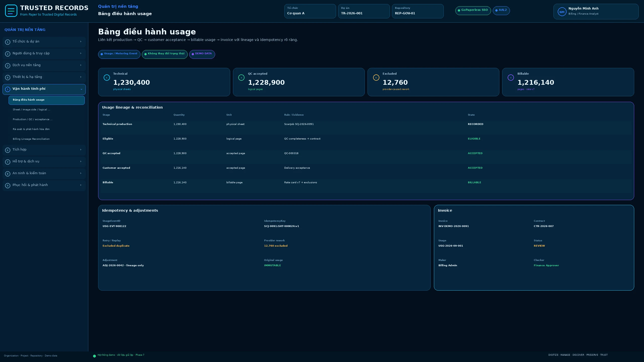The height and width of the screenshot is (362, 644).
Task: Expand Tích hợp chevron
Action: coord(81,150)
